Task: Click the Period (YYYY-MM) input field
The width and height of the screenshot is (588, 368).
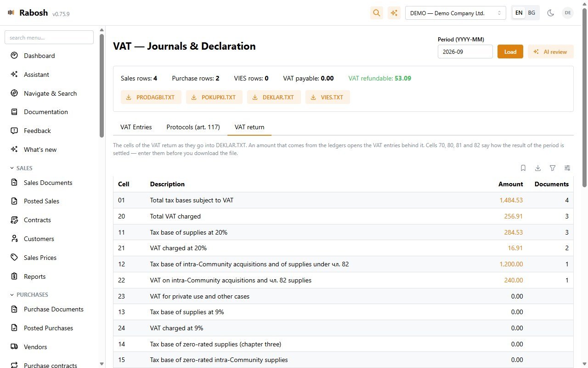Action: (465, 52)
